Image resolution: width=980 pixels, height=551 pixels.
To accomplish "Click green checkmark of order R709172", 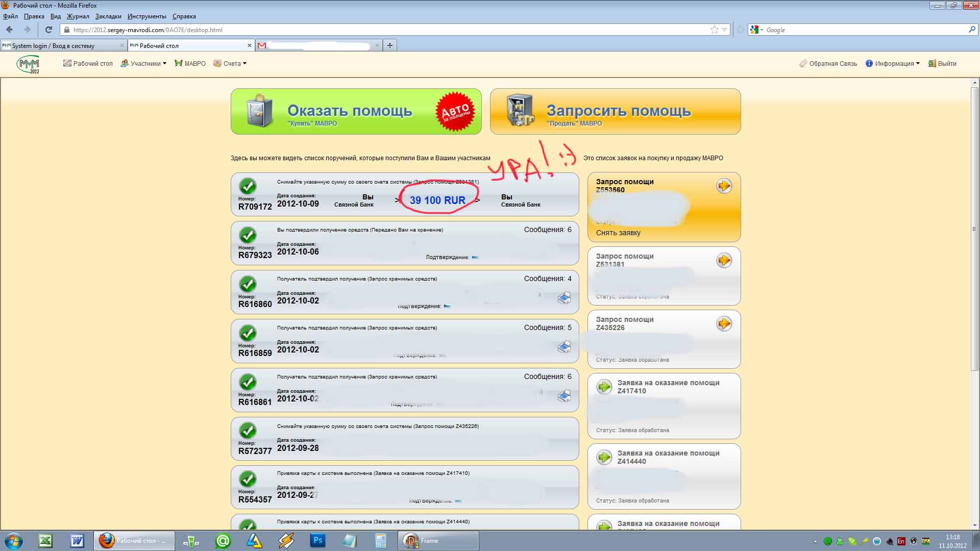I will pos(248,186).
